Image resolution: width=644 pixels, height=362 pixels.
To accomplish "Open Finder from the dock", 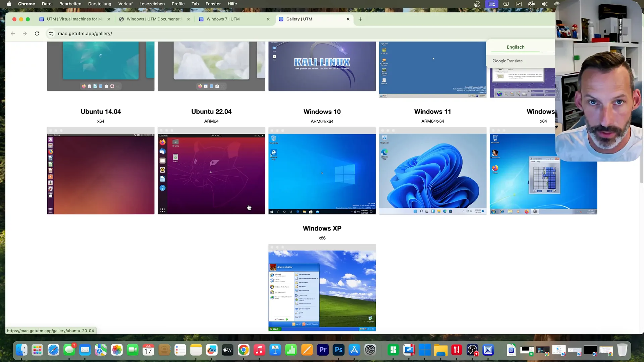I will pos(22,350).
